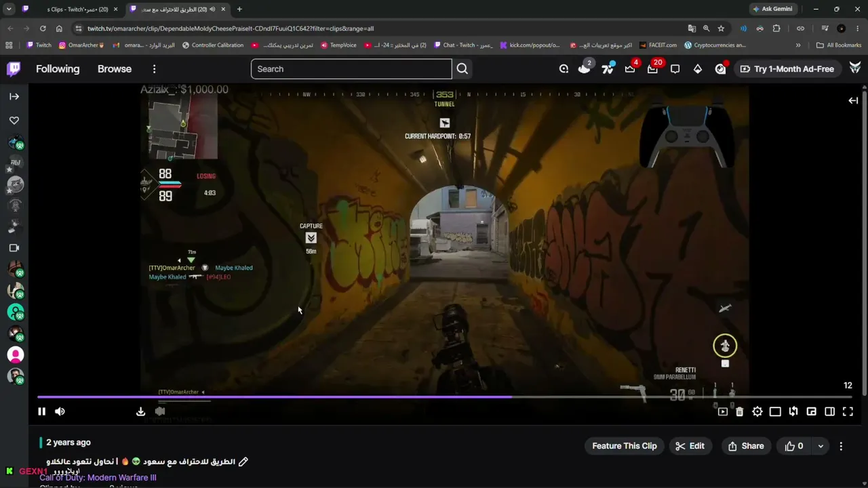Mute the clip volume
Viewport: 868px width, 488px height.
click(x=60, y=411)
